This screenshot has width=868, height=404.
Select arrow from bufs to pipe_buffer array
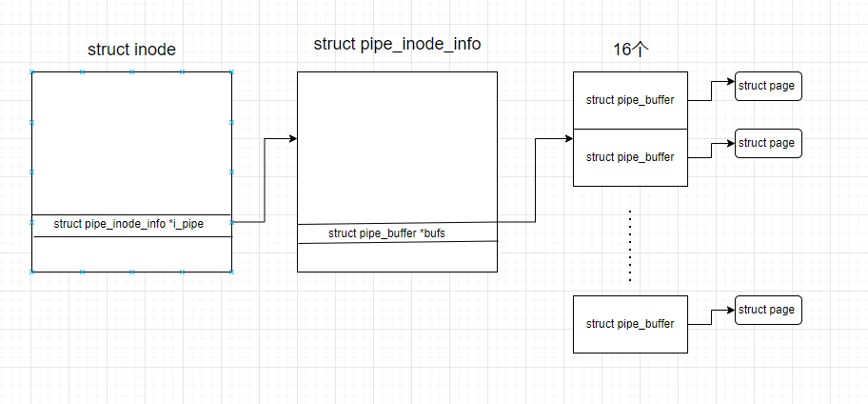(x=535, y=180)
